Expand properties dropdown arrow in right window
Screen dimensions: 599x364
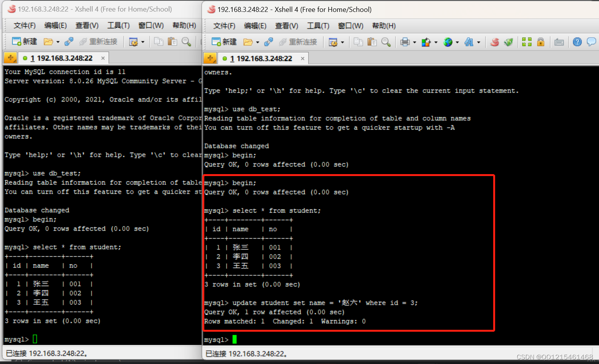(342, 42)
